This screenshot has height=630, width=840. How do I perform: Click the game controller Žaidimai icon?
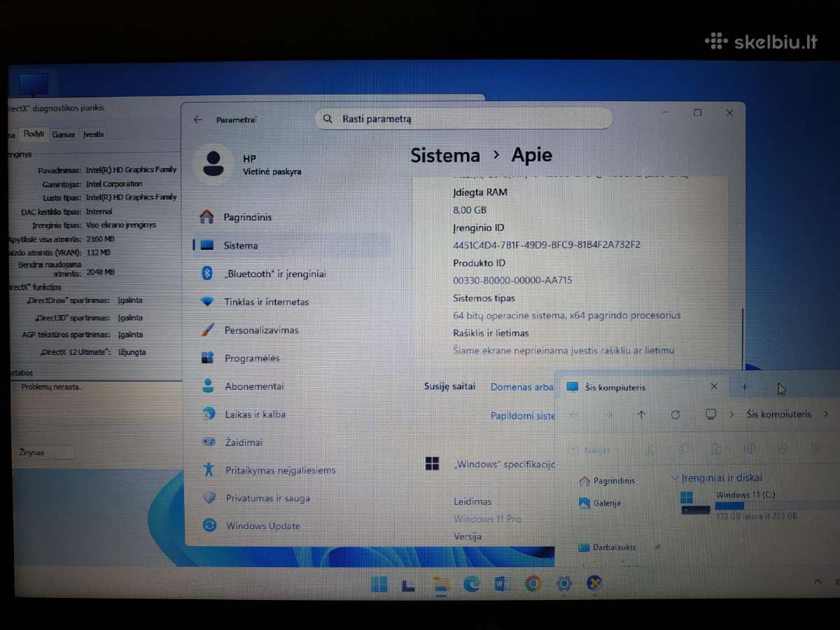pos(208,442)
